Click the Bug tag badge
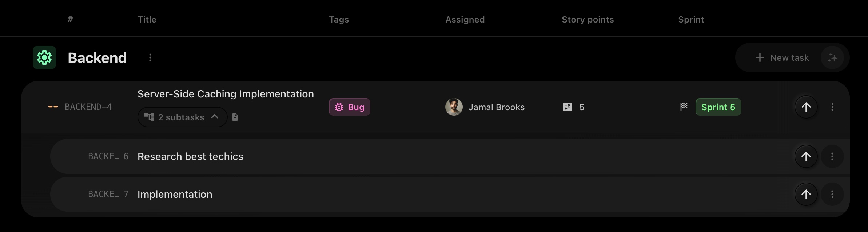868x232 pixels. click(x=349, y=107)
